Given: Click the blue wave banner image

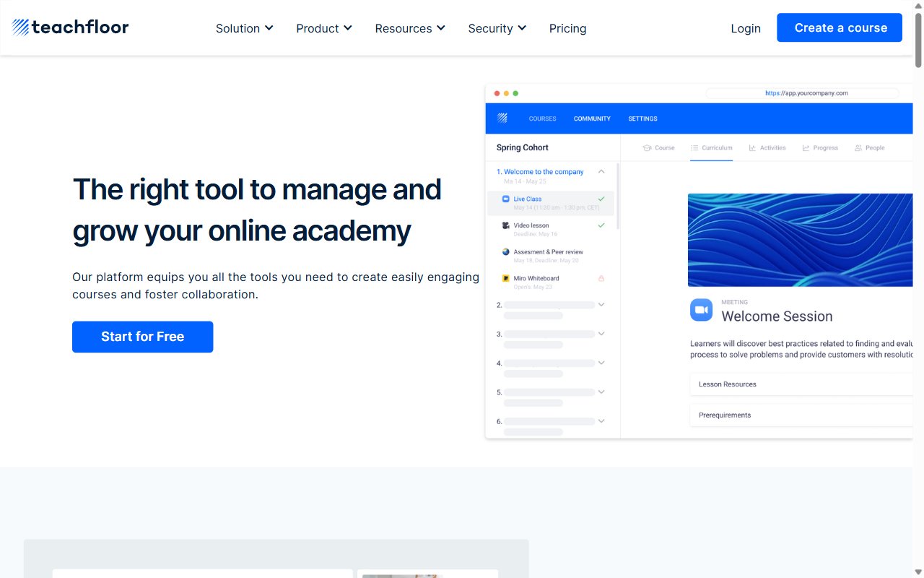Looking at the screenshot, I should point(800,240).
